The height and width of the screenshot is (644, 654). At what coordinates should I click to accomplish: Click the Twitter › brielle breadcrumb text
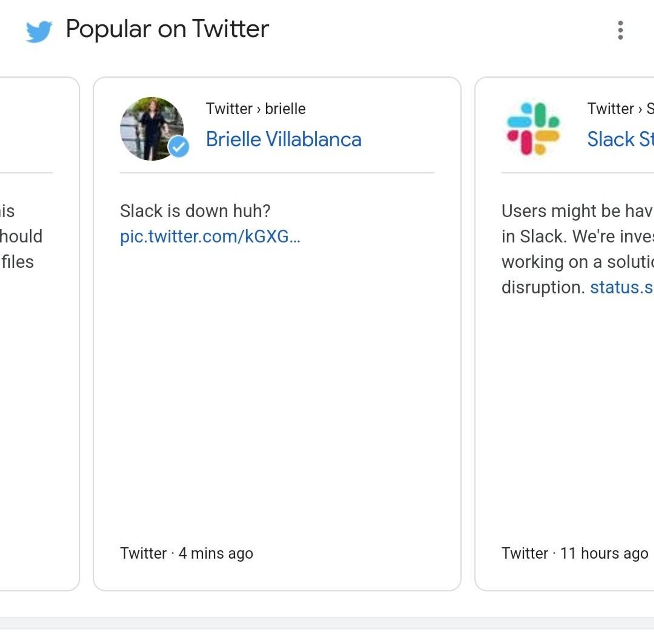click(x=256, y=109)
